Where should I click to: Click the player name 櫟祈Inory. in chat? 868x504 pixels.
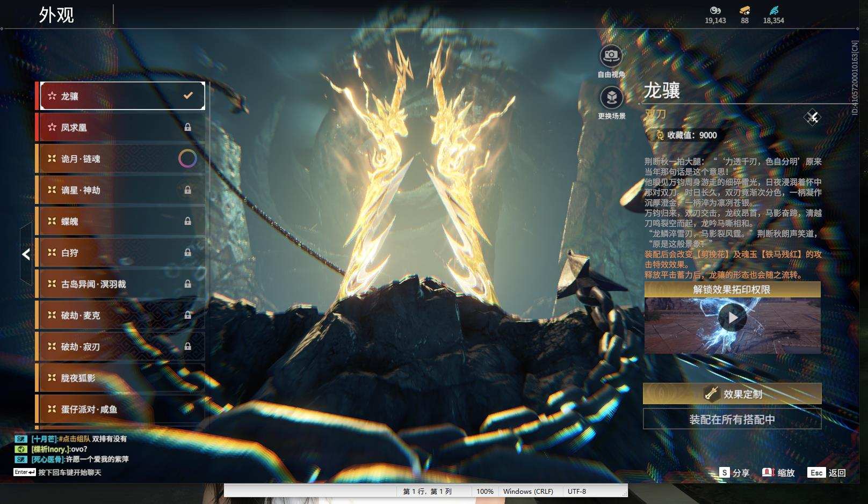point(49,449)
